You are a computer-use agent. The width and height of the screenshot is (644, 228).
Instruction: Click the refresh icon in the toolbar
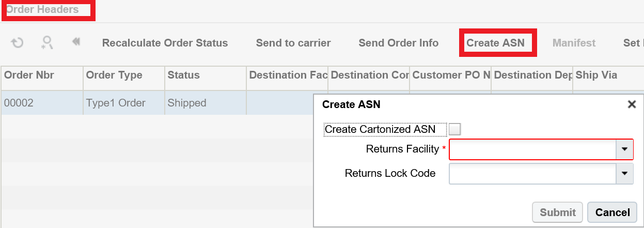pyautogui.click(x=18, y=43)
